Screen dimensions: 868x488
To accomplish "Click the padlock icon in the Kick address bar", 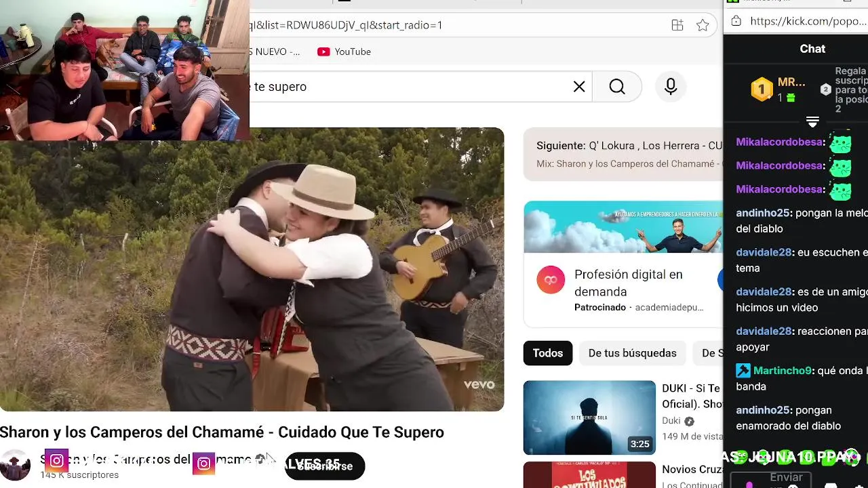I will (736, 21).
